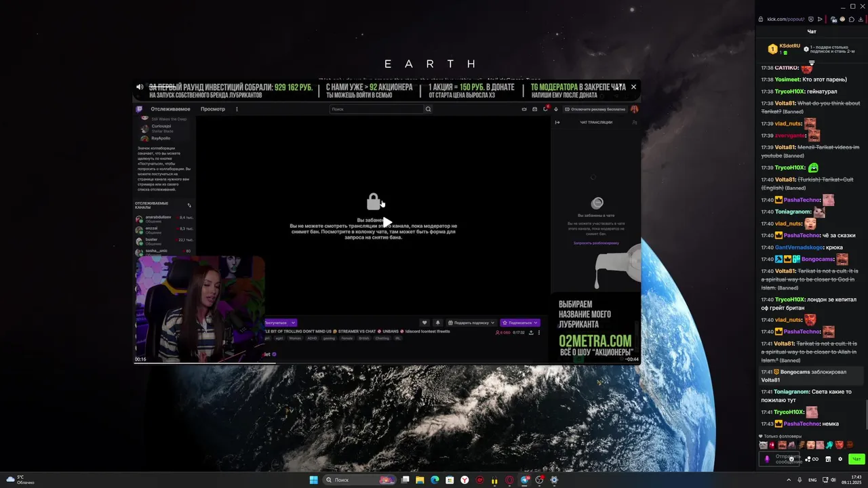
Task: Click the heart follow icon under player
Action: click(x=425, y=323)
